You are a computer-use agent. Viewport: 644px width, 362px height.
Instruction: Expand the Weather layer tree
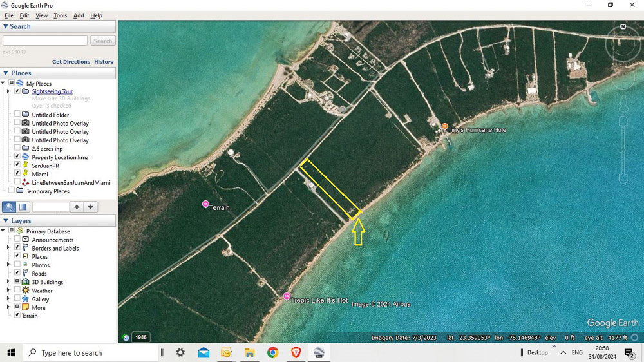[8, 291]
